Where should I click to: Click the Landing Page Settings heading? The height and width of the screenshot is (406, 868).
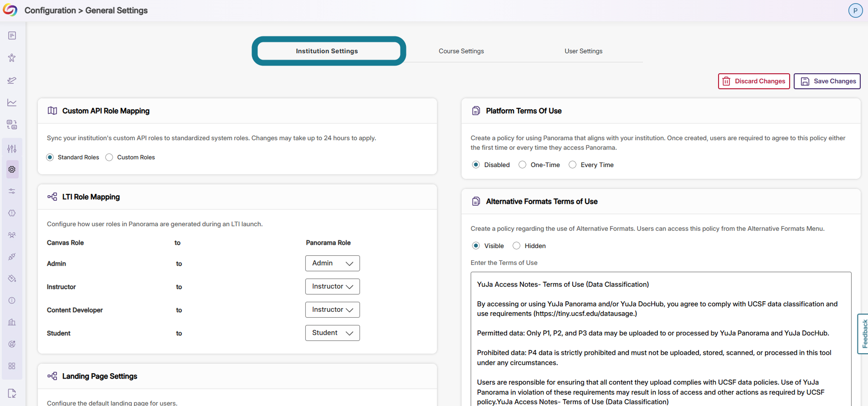pos(100,376)
